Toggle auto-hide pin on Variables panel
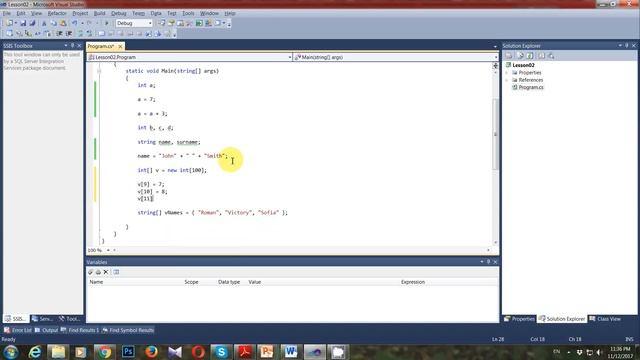 click(488, 262)
